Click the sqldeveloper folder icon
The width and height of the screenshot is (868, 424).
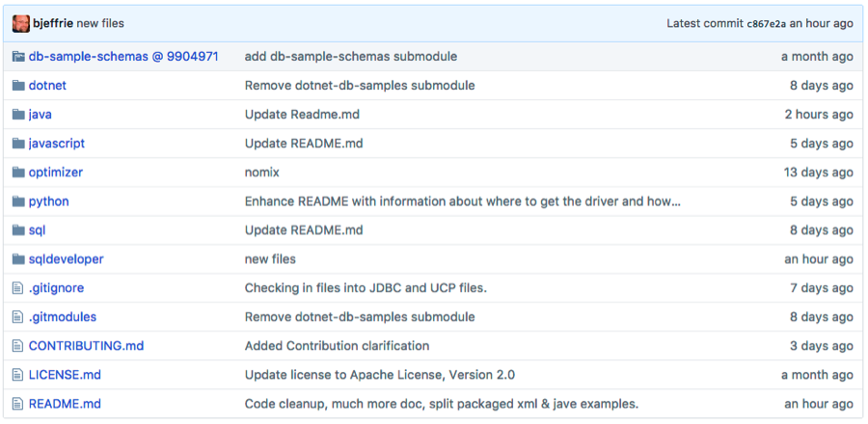pos(17,259)
